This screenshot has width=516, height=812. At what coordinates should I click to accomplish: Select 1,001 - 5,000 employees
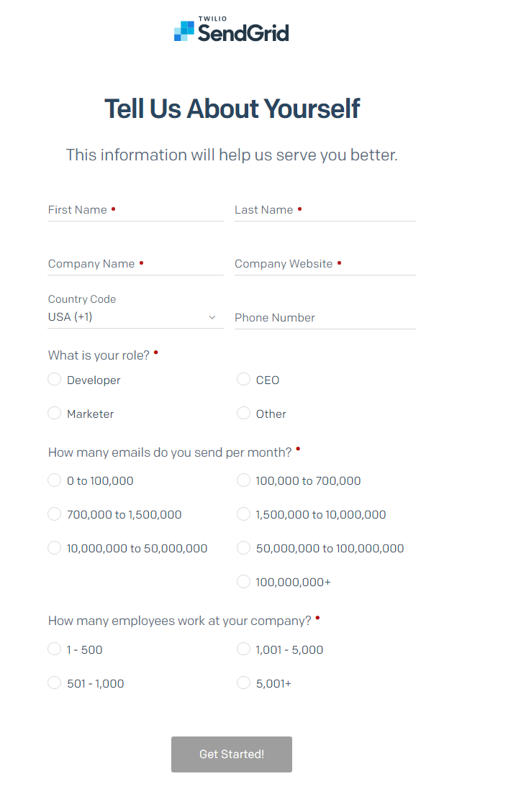point(244,649)
